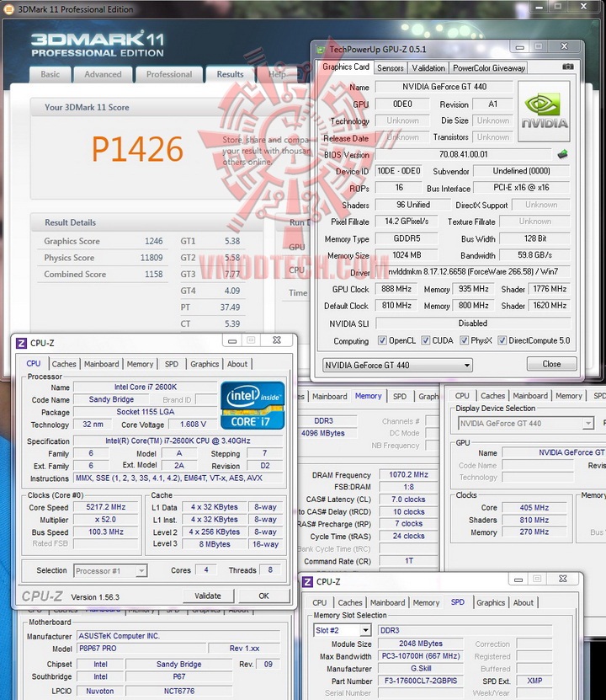Click the P1426 score text

[137, 148]
